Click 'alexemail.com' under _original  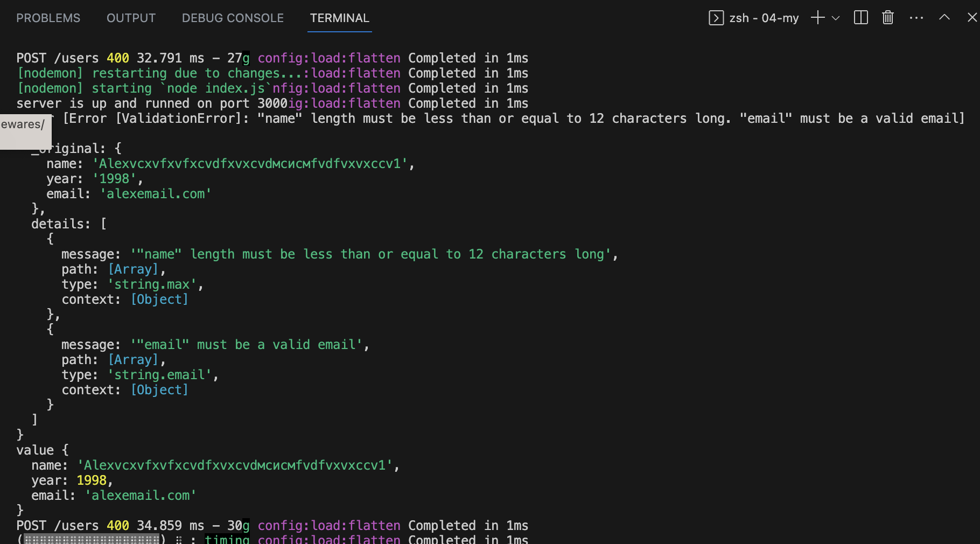tap(156, 194)
